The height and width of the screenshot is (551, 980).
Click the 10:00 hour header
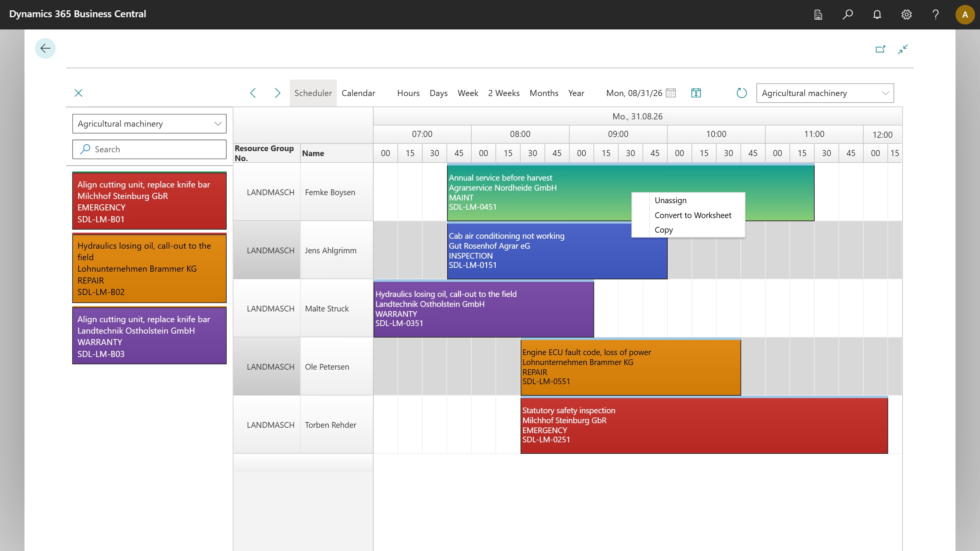716,134
